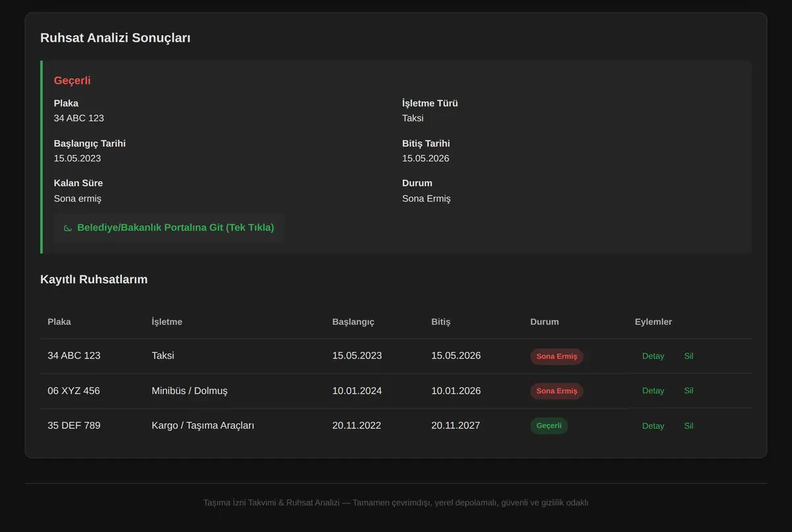Screen dimensions: 792x532
Task: Click the Sona ermiş value under Kalan Süre
Action: tap(78, 199)
